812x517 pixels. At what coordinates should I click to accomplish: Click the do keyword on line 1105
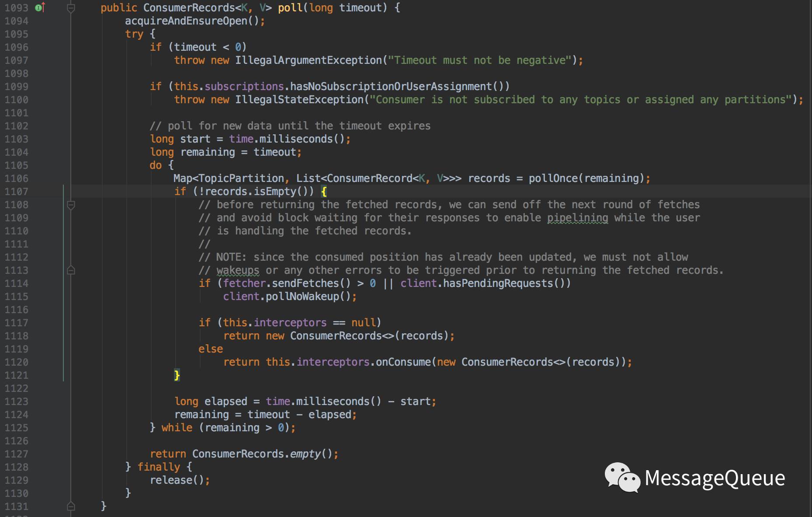pyautogui.click(x=156, y=165)
